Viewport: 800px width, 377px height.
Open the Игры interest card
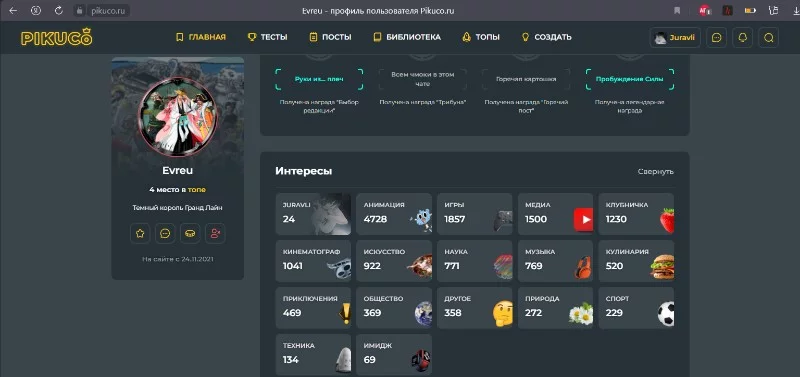click(x=474, y=214)
